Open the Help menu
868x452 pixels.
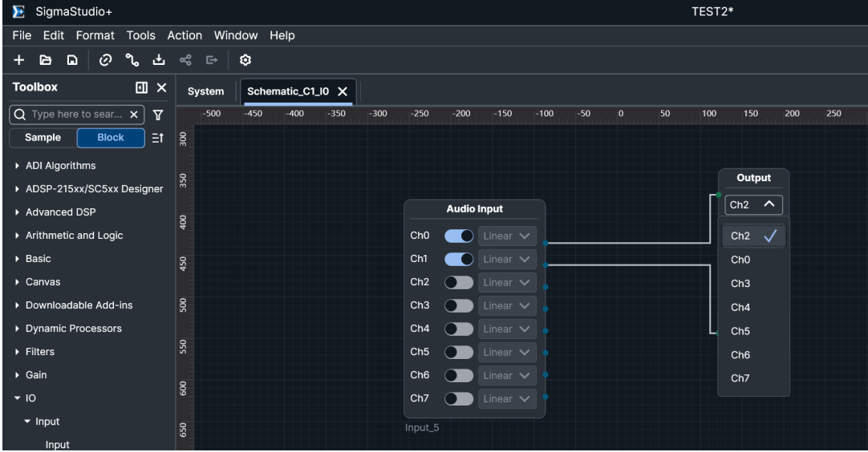[282, 35]
